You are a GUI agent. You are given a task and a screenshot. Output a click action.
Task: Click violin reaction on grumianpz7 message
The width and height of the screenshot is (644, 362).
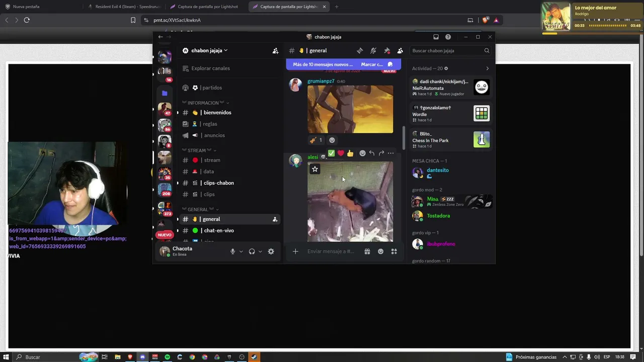316,140
